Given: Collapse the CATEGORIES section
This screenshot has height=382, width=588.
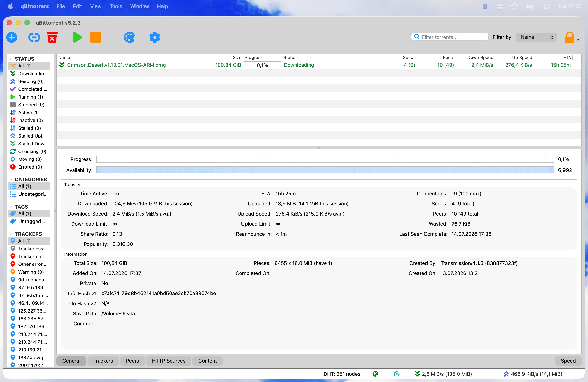Looking at the screenshot, I should (x=11, y=179).
